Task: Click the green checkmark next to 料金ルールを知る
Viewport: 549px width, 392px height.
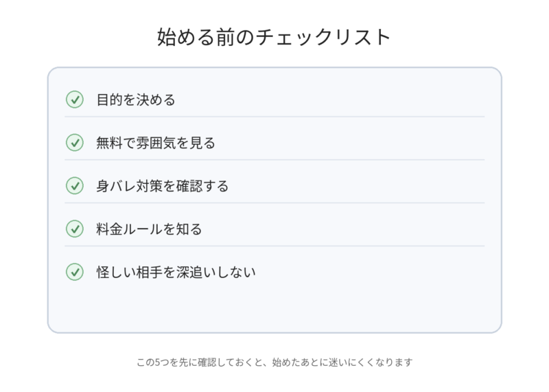Action: point(74,229)
